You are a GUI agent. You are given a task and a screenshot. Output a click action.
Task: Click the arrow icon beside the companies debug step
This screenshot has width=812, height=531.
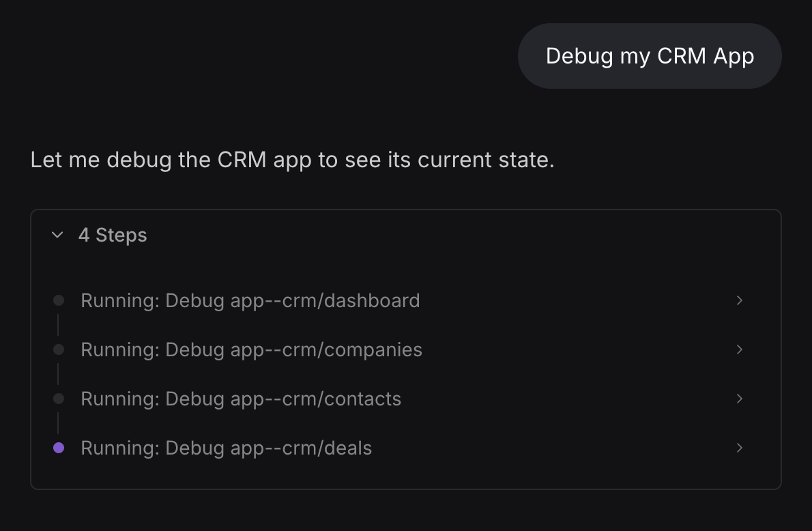tap(740, 349)
